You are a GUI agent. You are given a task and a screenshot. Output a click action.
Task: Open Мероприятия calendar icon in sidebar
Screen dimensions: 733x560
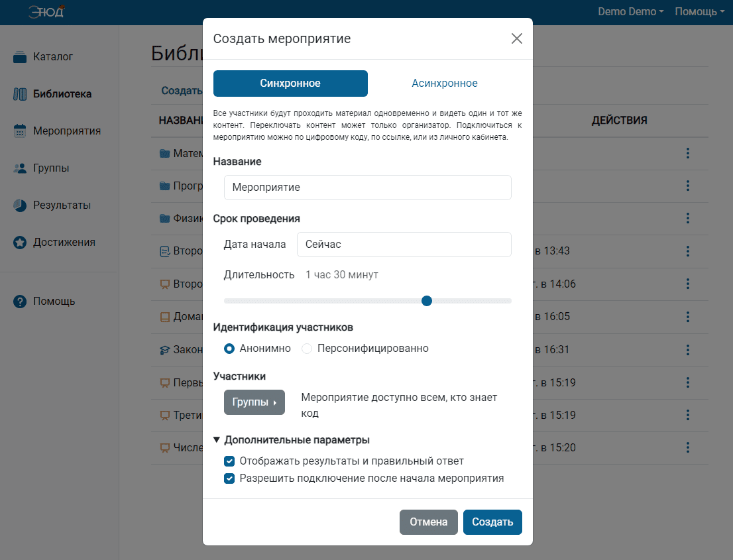coord(20,131)
